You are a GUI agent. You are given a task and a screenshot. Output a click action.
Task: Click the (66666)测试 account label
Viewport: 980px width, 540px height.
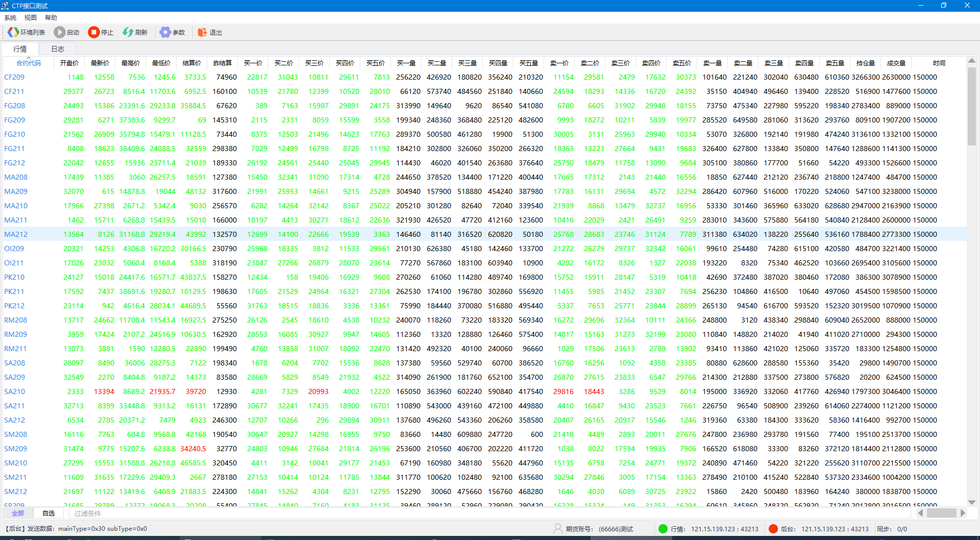pos(616,529)
